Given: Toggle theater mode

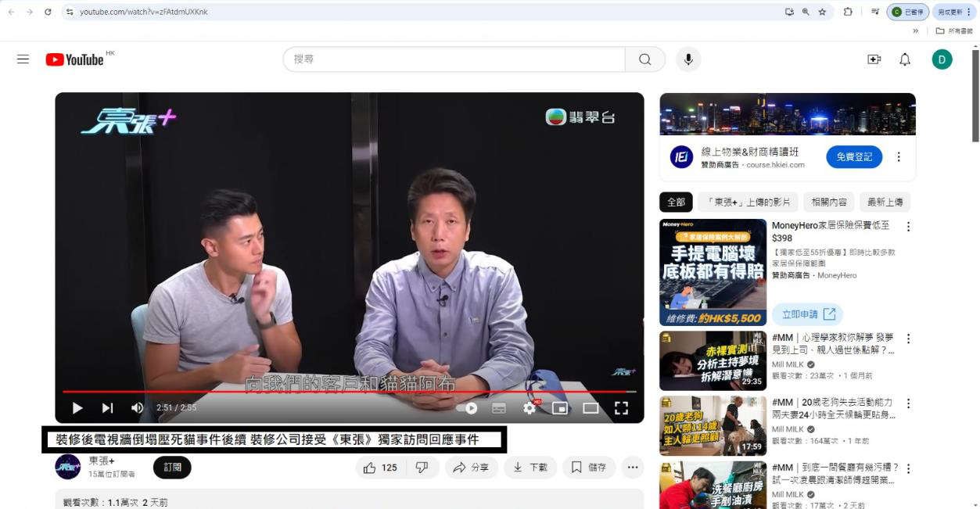Looking at the screenshot, I should 591,407.
